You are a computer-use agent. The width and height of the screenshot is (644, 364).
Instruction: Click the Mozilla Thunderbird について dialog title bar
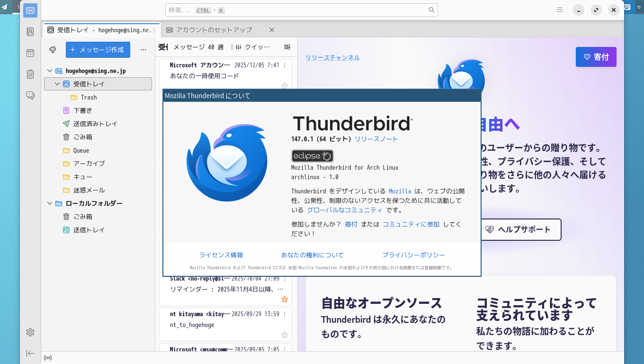pyautogui.click(x=322, y=96)
